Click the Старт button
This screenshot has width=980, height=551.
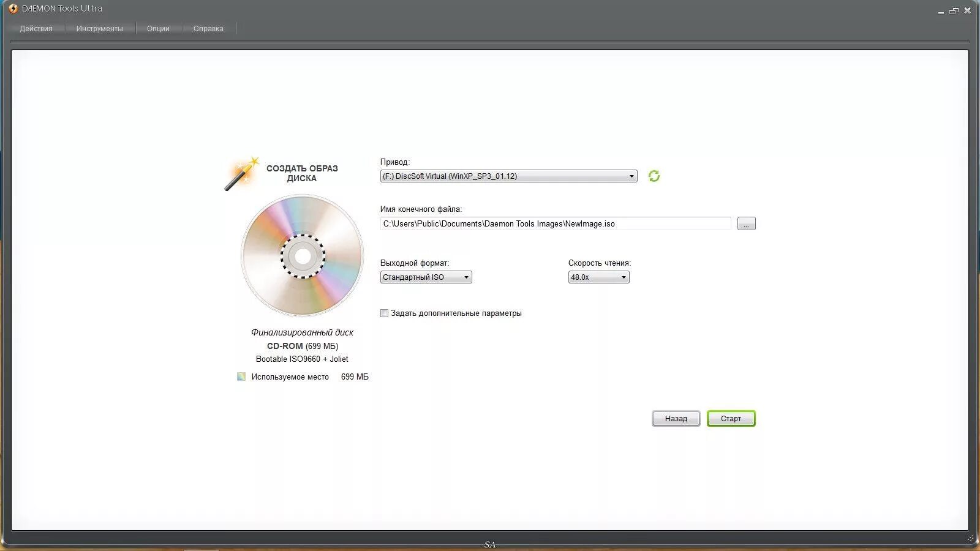coord(731,419)
